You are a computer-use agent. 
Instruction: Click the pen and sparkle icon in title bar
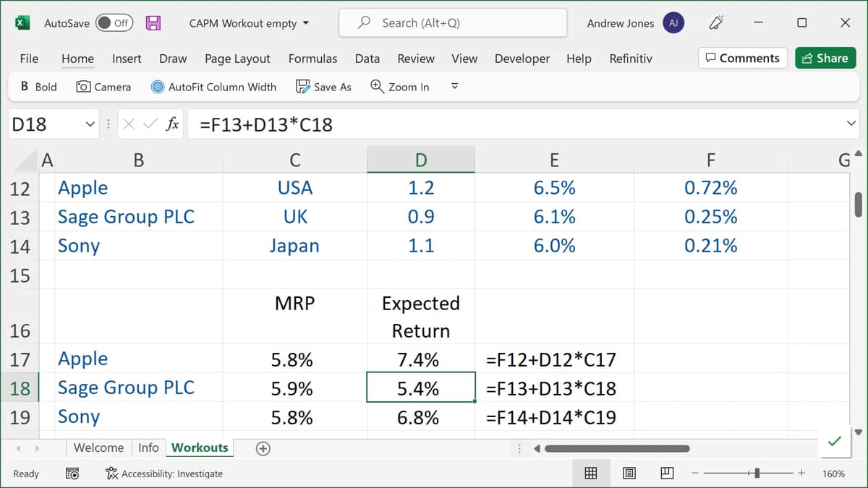(716, 23)
